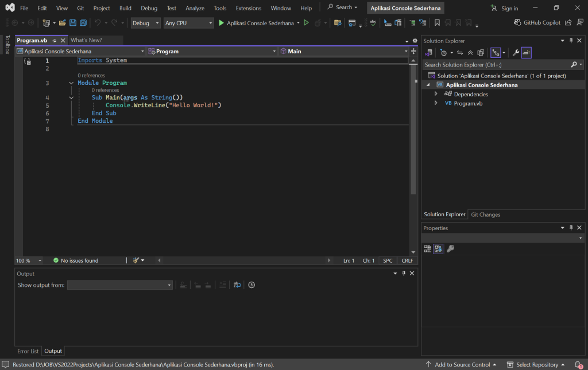Click the Search button in title bar
588x370 pixels.
coord(342,7)
